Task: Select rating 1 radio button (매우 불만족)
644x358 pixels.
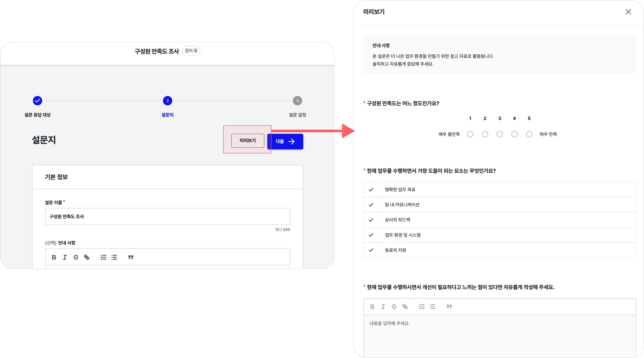Action: click(x=470, y=134)
